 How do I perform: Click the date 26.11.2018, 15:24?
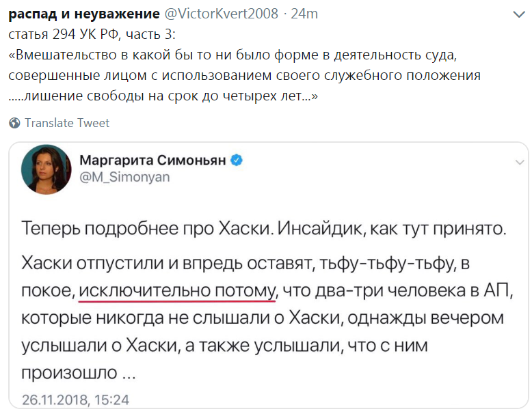(75, 400)
